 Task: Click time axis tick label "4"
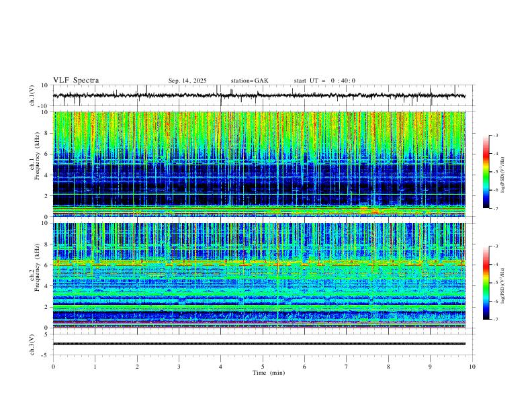tap(220, 367)
